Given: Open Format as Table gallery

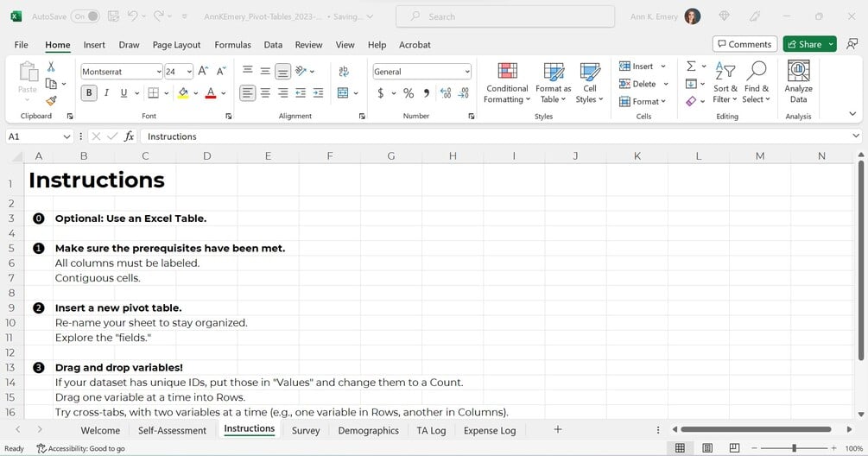Looking at the screenshot, I should tap(553, 82).
